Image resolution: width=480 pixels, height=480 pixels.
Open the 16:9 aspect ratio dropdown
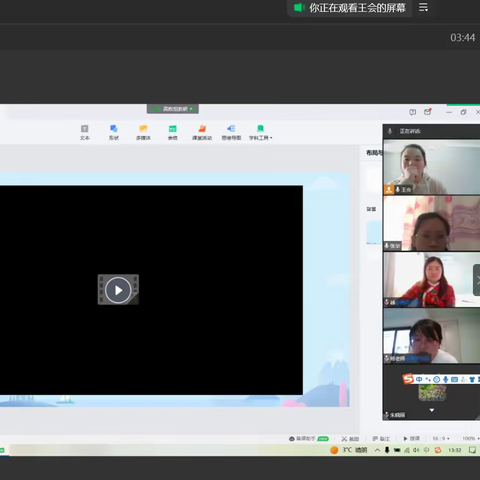pyautogui.click(x=441, y=438)
